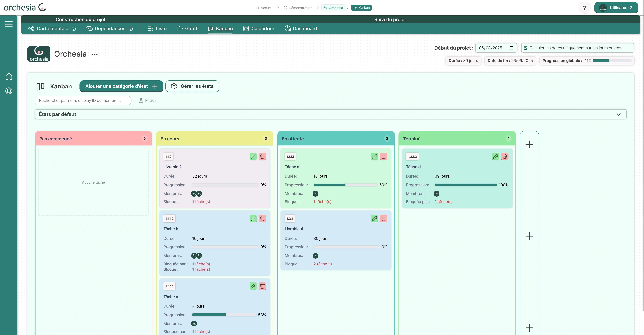Edit the Tâche b card
The width and height of the screenshot is (644, 335).
(253, 218)
